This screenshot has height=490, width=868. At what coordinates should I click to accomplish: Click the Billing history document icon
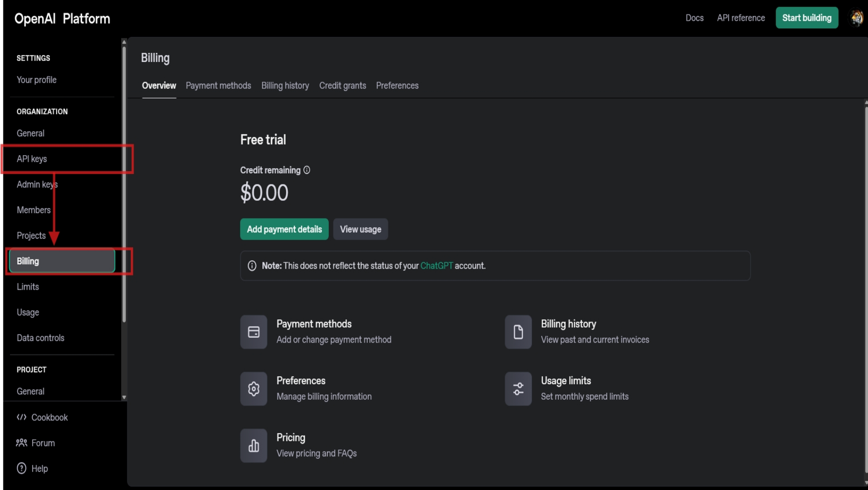click(x=518, y=332)
